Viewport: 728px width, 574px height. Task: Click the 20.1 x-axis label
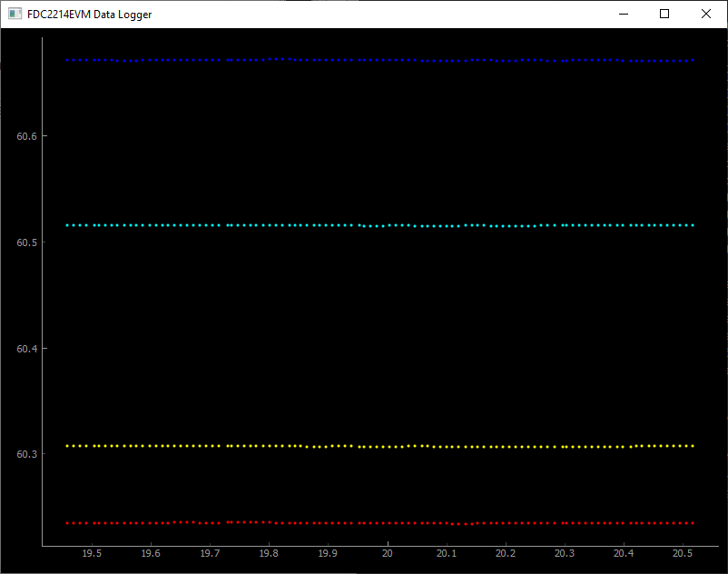tap(447, 553)
